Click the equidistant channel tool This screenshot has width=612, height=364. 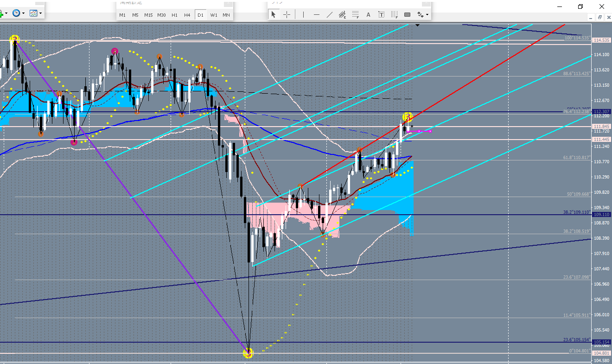coord(343,15)
